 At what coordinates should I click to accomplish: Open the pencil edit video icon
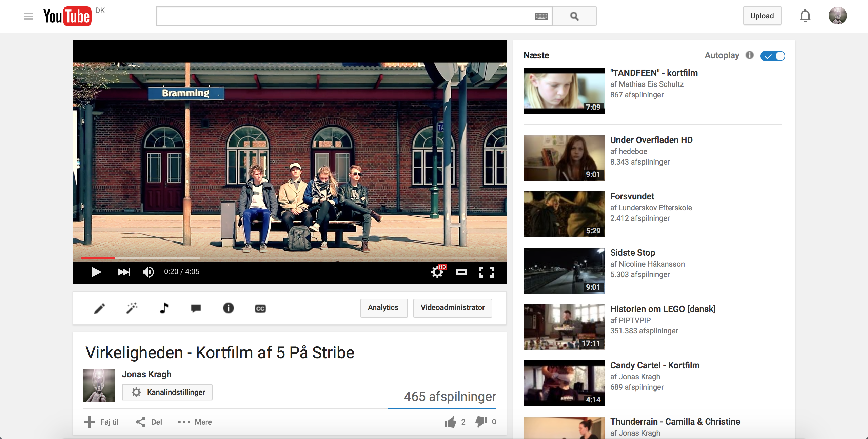(x=100, y=308)
